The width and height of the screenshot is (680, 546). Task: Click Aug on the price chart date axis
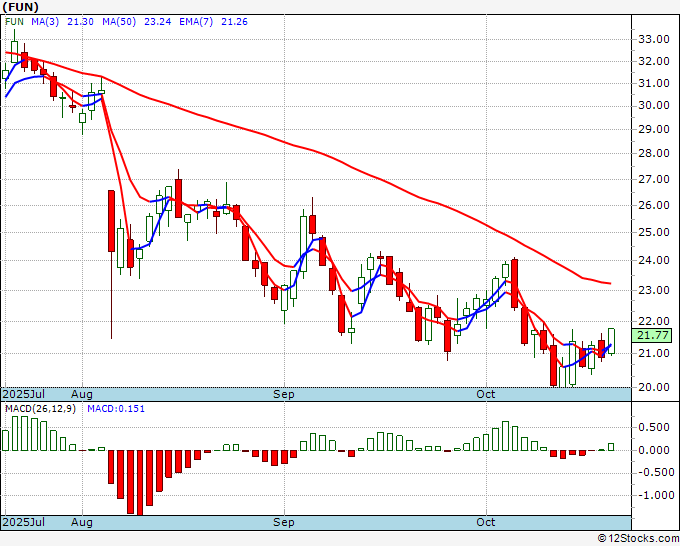(82, 394)
